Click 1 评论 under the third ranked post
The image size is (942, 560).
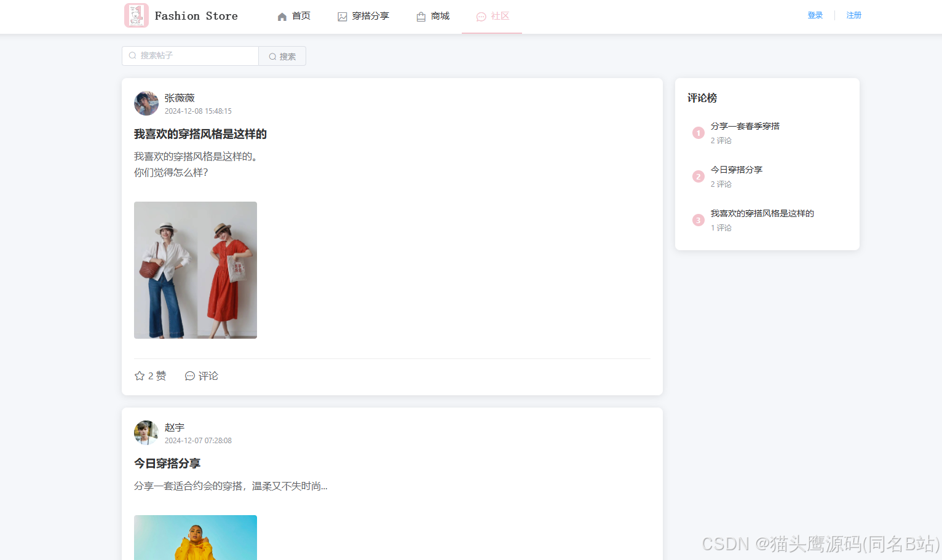(721, 228)
